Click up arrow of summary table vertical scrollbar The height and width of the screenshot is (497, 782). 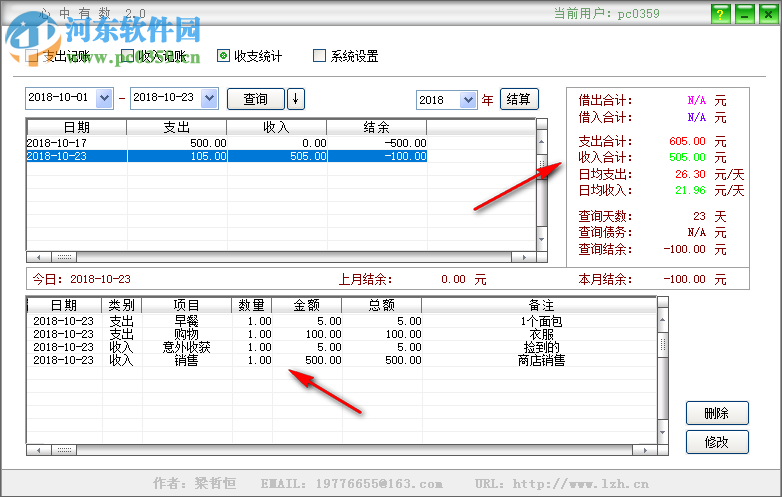coord(542,142)
